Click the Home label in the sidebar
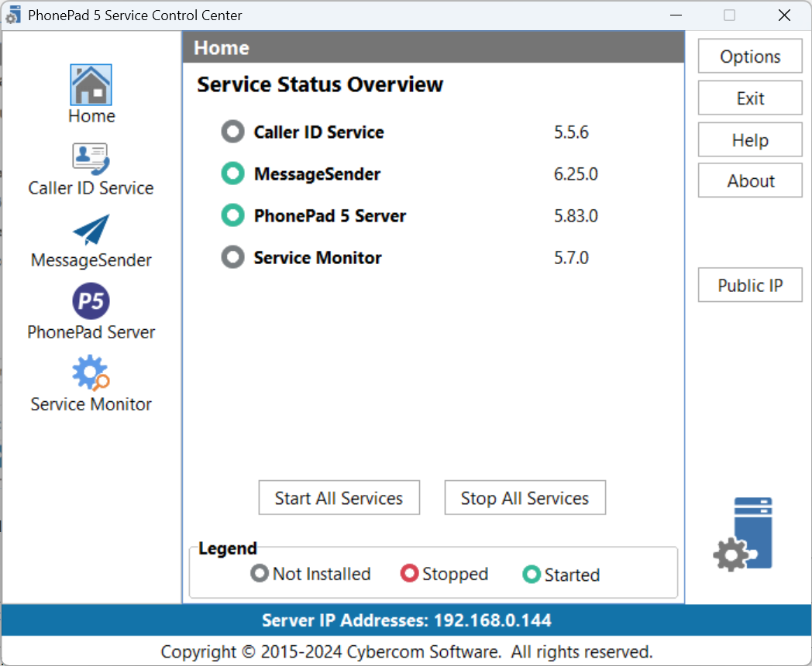Image resolution: width=812 pixels, height=666 pixels. click(x=91, y=116)
